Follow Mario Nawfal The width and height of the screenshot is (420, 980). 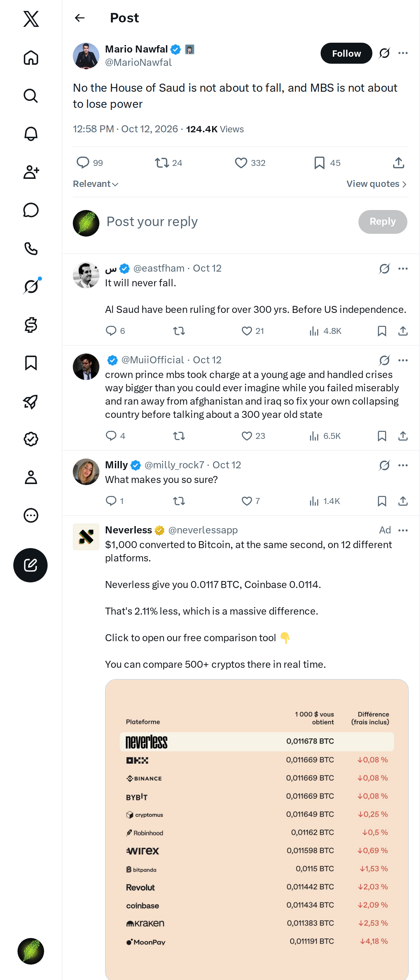[346, 53]
